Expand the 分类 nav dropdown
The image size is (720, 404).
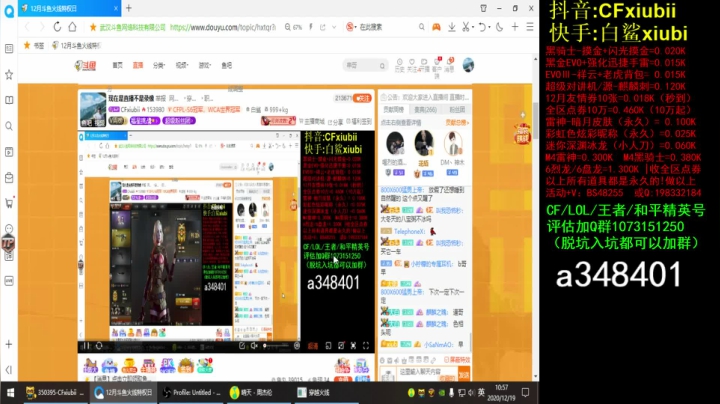click(159, 66)
